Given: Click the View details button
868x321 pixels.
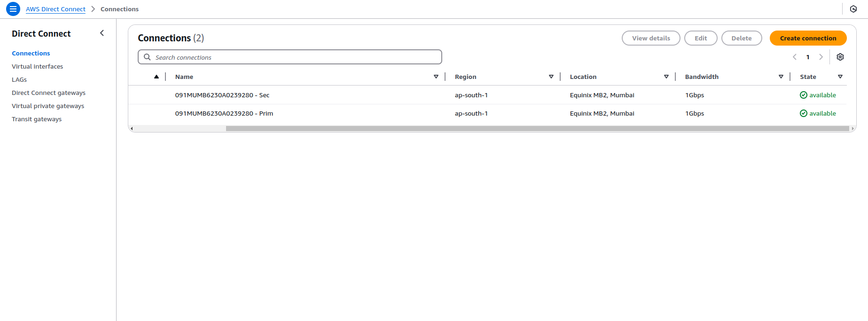Looking at the screenshot, I should 651,38.
